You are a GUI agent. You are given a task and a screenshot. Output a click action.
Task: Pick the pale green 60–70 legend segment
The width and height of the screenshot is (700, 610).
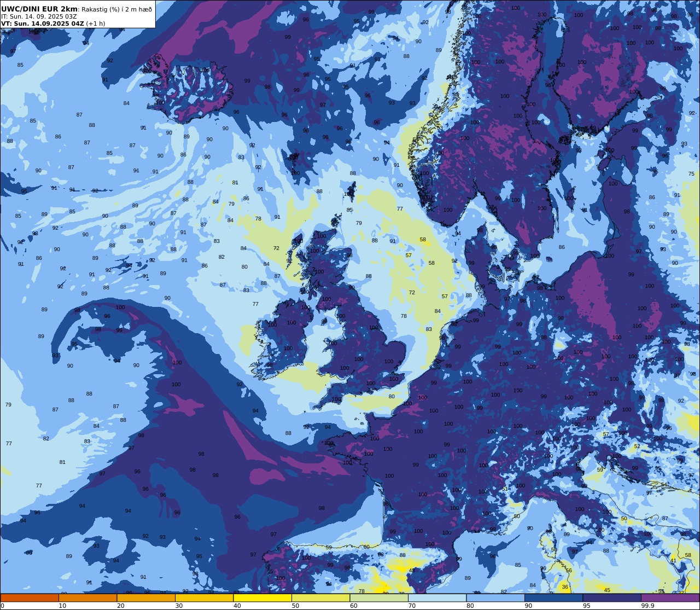379,598
